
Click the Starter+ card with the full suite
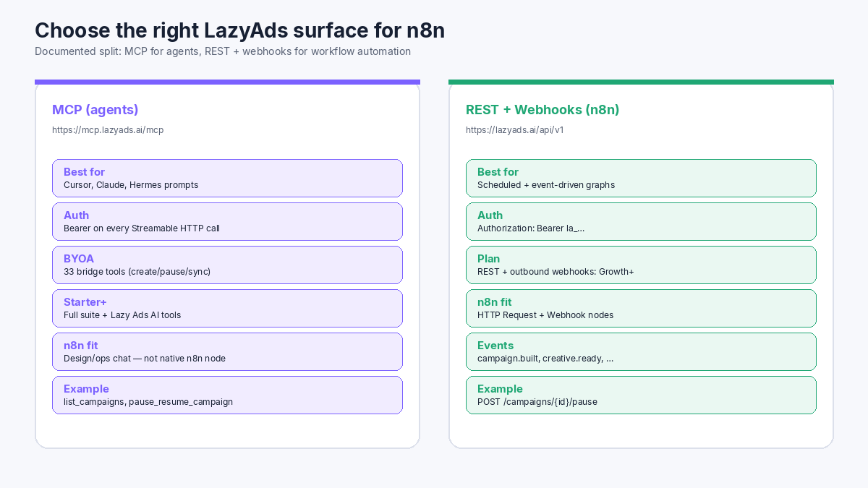point(227,308)
